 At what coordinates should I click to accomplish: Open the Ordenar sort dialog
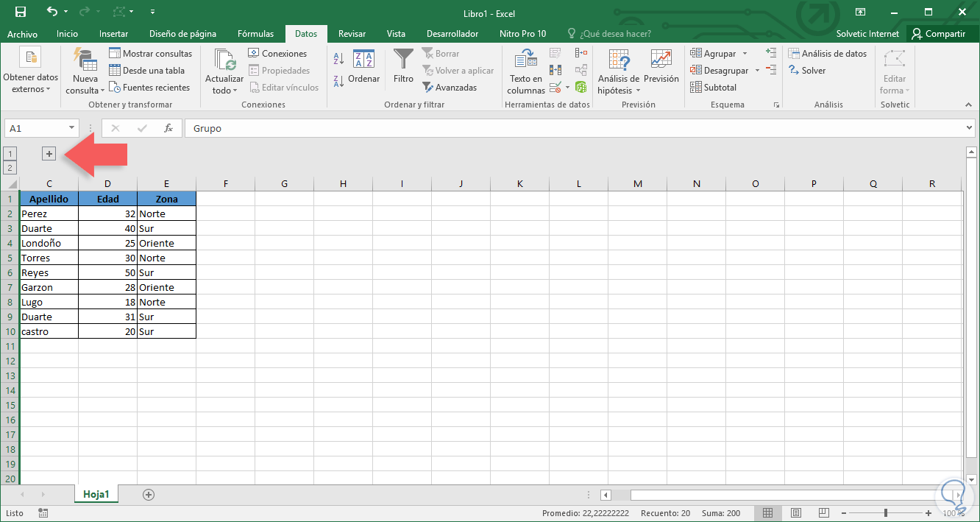click(x=364, y=66)
